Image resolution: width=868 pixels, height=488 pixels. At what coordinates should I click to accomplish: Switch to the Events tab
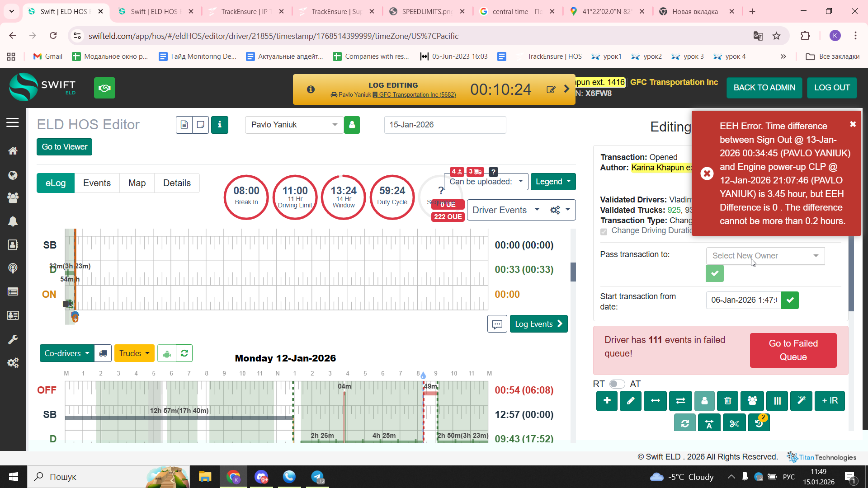pyautogui.click(x=97, y=183)
